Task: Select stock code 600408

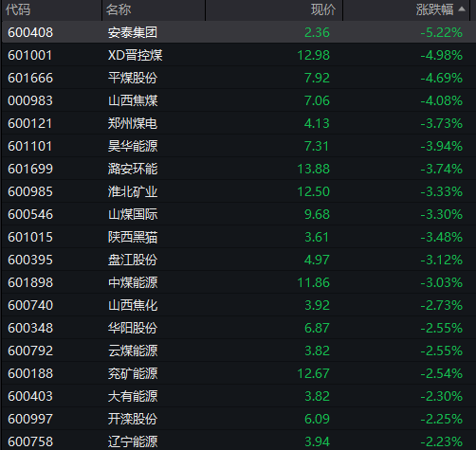Action: point(30,32)
